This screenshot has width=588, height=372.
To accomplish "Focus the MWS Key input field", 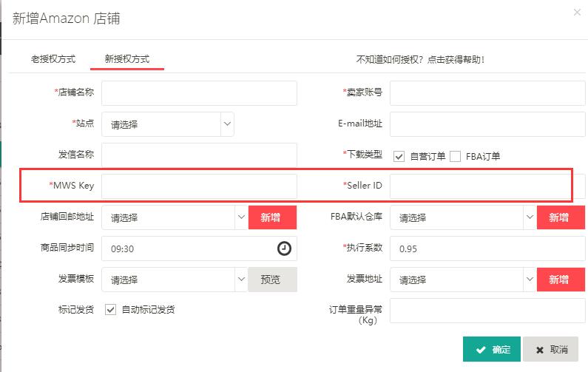I will (199, 186).
